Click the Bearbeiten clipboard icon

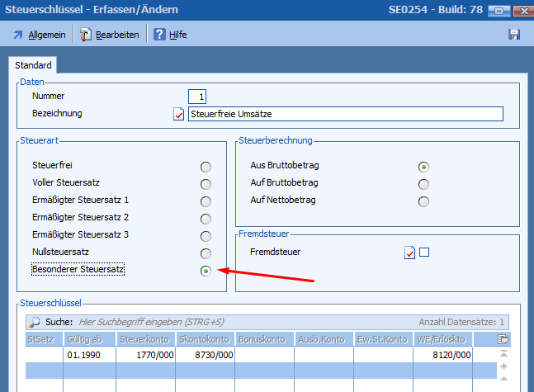[x=84, y=35]
